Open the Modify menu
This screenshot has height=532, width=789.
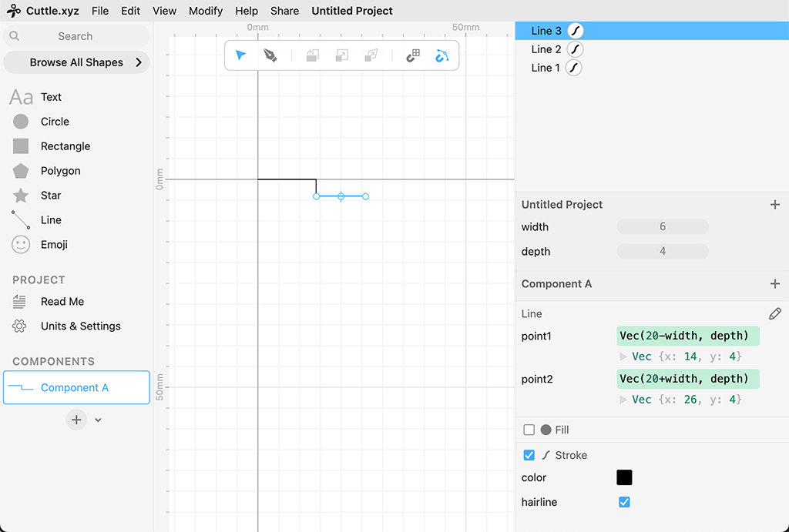click(206, 11)
